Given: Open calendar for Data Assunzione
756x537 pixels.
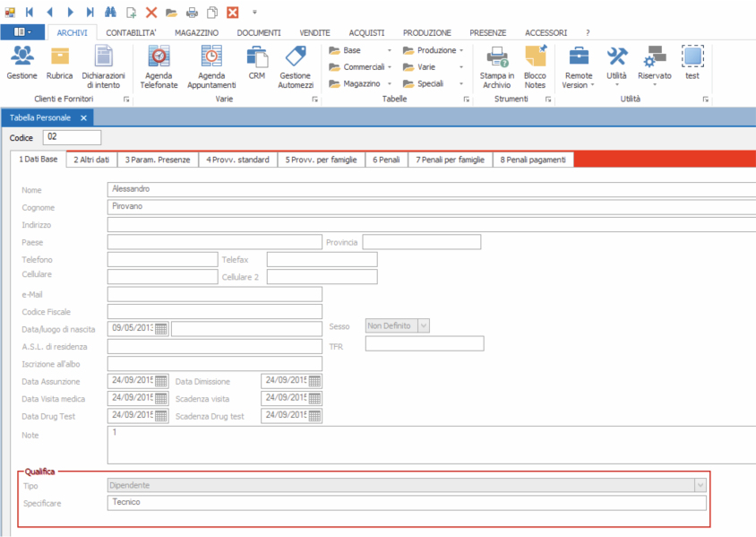Looking at the screenshot, I should point(161,381).
